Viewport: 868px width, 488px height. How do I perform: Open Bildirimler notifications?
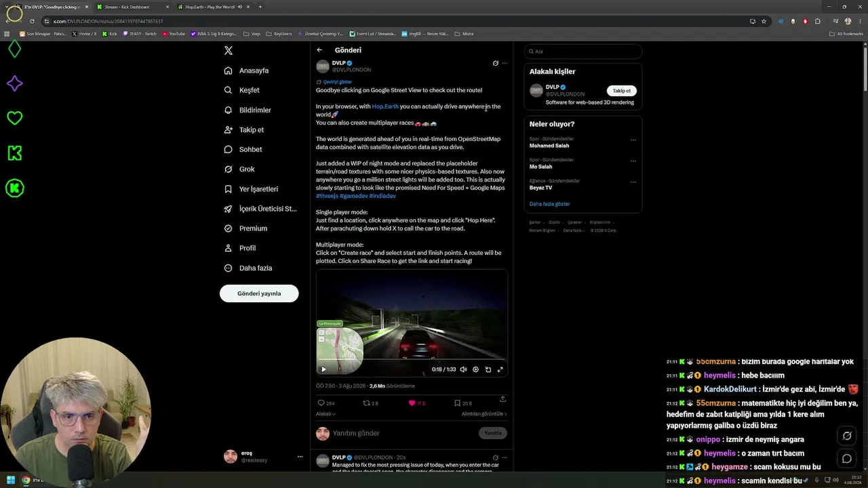tap(248, 110)
